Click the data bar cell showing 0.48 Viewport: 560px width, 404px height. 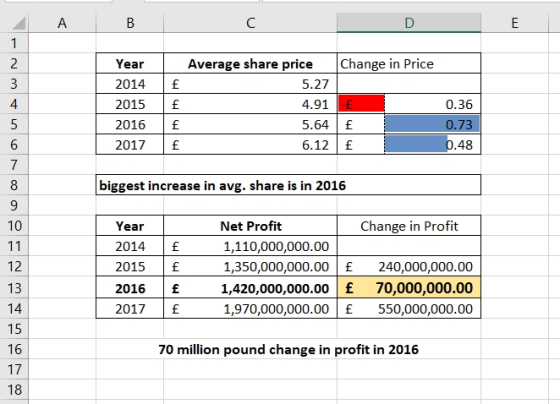click(409, 145)
